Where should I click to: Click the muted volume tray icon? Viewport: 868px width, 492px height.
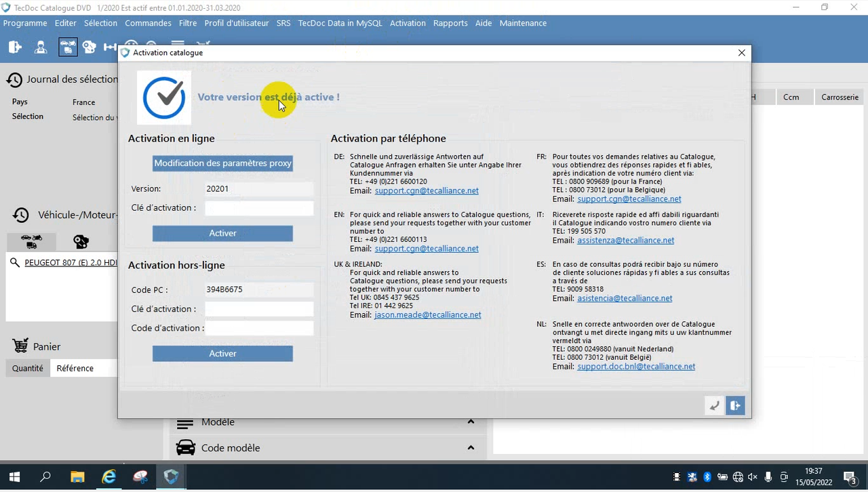(x=753, y=477)
